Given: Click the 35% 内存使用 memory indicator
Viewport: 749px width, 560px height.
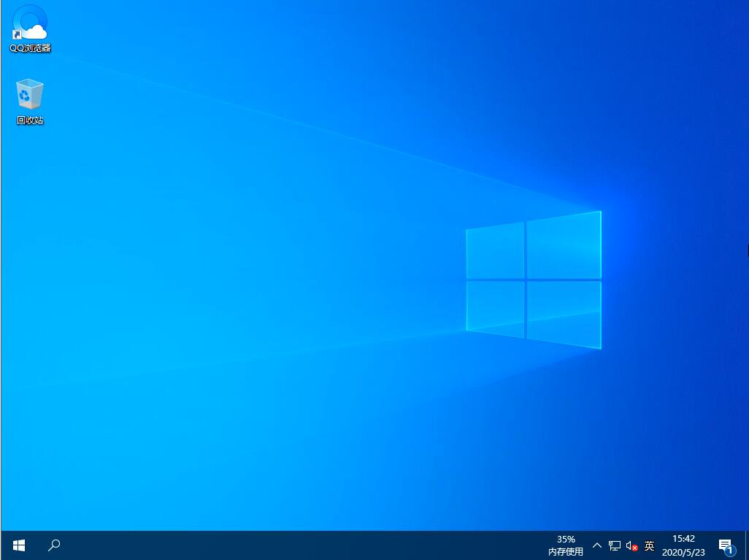Looking at the screenshot, I should [565, 545].
